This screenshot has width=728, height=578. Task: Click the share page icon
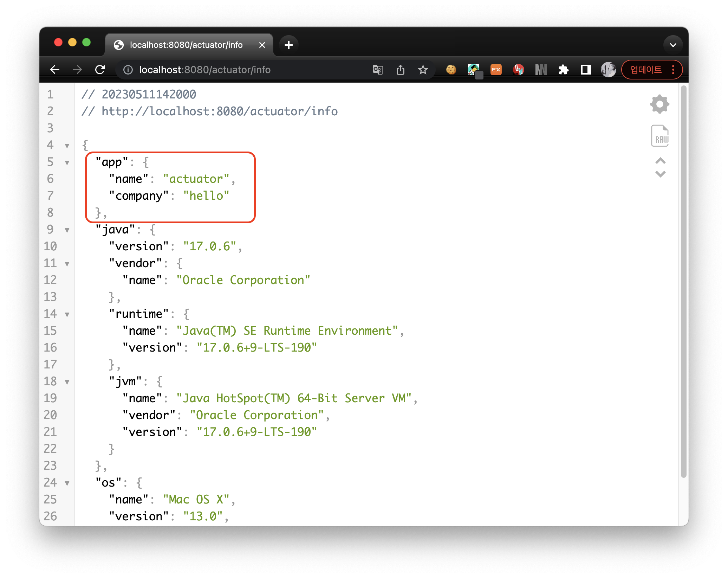tap(400, 70)
